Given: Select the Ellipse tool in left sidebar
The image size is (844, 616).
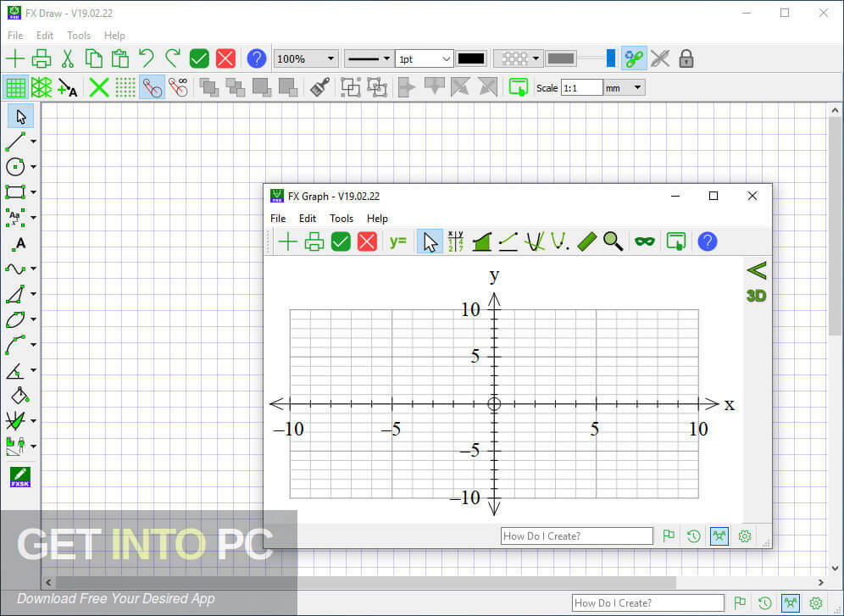Looking at the screenshot, I should 15,319.
